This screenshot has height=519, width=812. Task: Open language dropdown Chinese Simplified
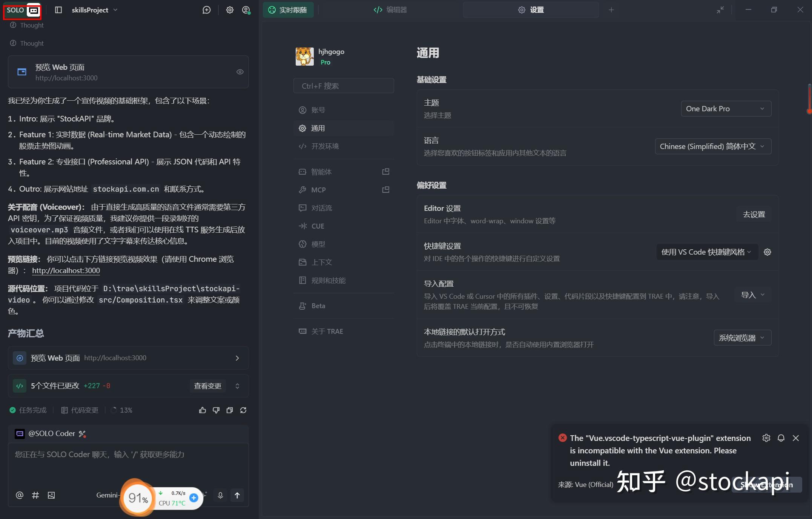pos(713,146)
